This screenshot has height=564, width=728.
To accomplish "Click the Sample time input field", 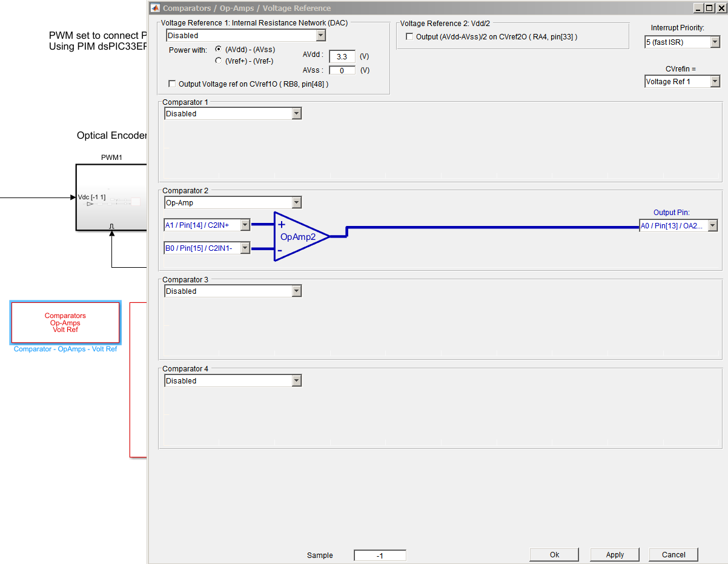I will [x=380, y=556].
